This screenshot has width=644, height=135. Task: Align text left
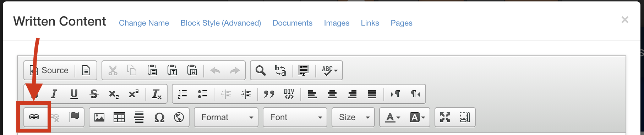click(312, 94)
